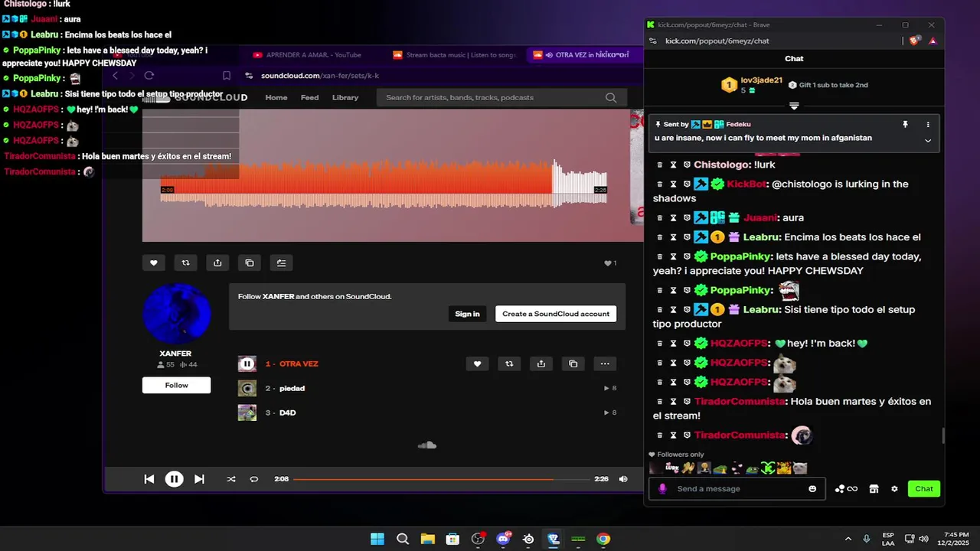
Task: Switch to Stream bacta music tab
Action: [x=455, y=54]
